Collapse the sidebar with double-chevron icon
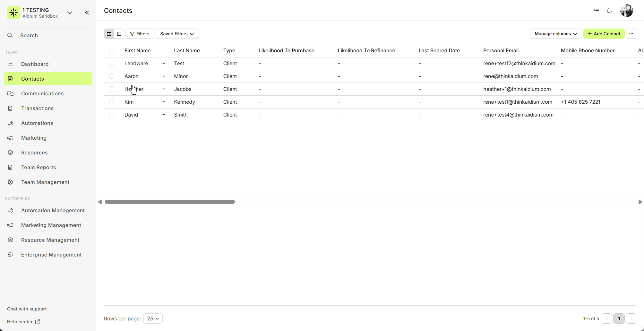 (87, 13)
